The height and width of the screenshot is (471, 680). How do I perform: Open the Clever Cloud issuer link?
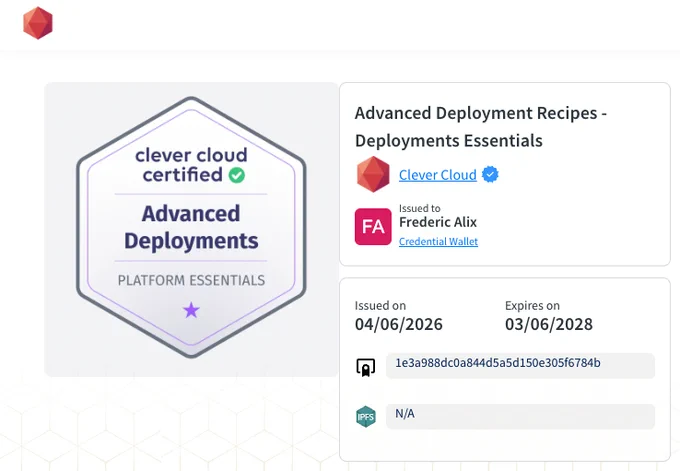[x=438, y=175]
